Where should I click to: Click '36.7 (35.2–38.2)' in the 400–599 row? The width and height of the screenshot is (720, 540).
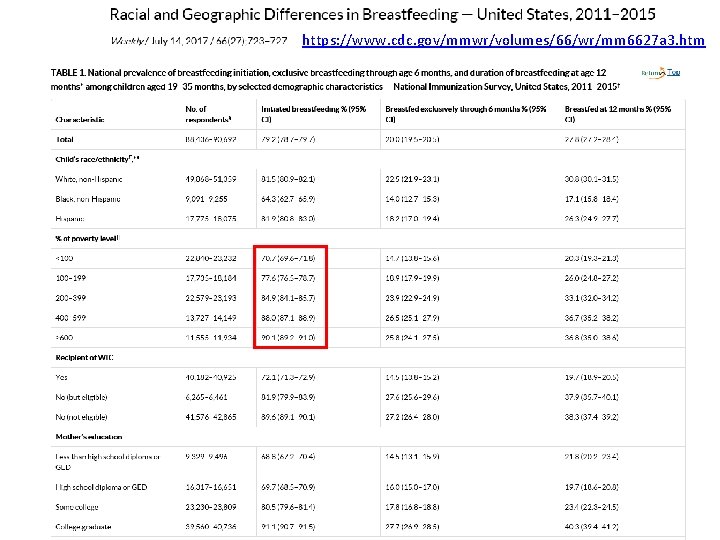pyautogui.click(x=591, y=318)
